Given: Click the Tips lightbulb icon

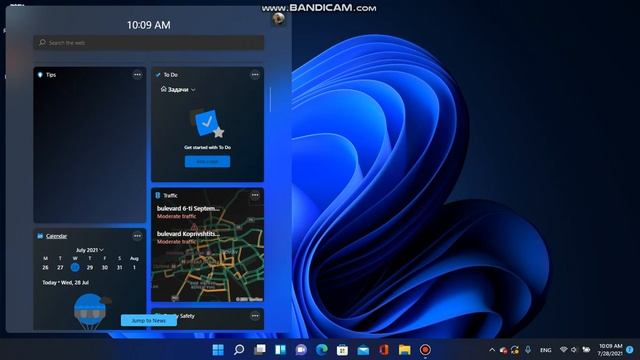Looking at the screenshot, I should [40, 75].
